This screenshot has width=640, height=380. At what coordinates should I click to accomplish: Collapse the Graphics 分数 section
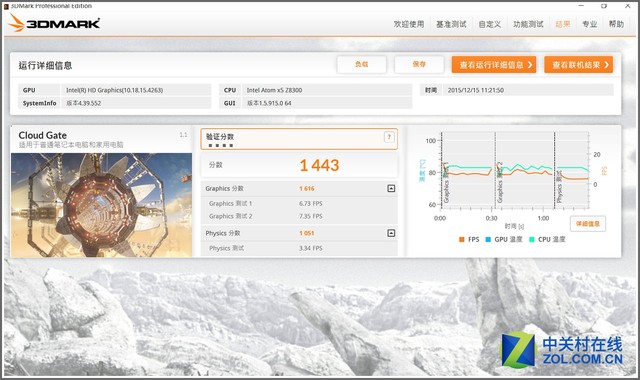[x=391, y=188]
